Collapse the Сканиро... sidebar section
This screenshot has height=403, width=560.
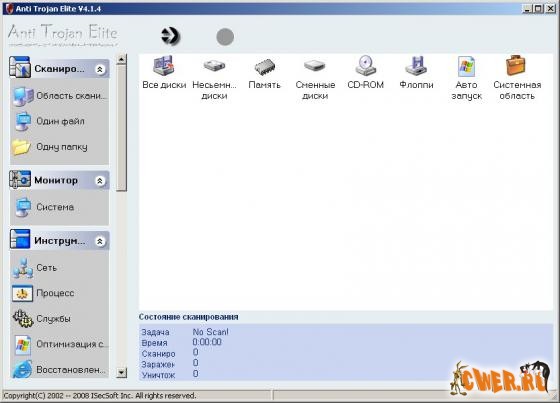coord(100,69)
